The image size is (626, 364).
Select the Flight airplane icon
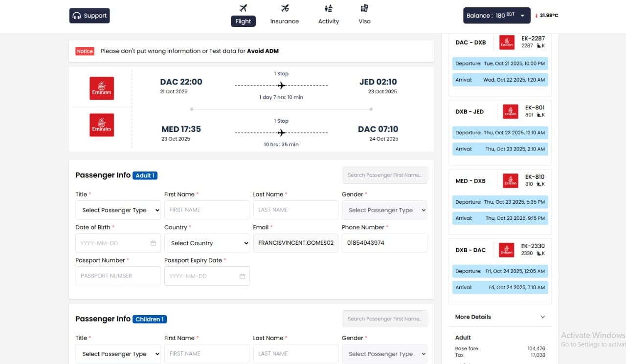point(243,8)
